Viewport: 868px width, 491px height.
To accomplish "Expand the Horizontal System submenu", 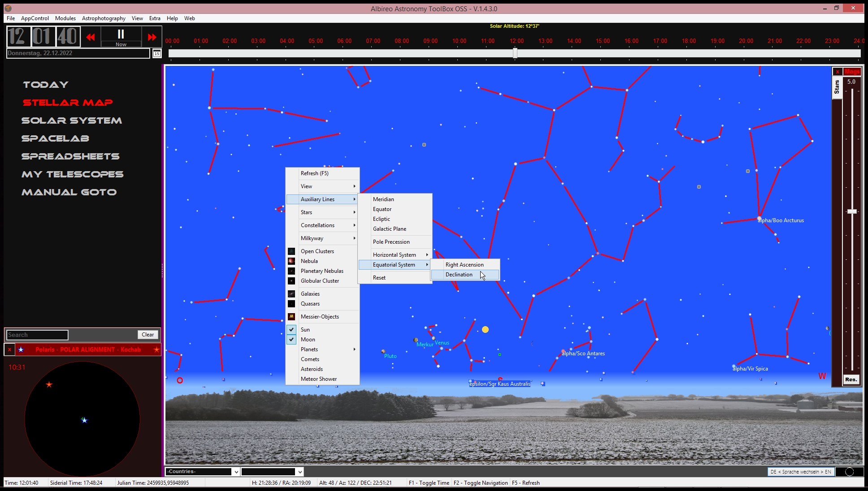I will 395,255.
